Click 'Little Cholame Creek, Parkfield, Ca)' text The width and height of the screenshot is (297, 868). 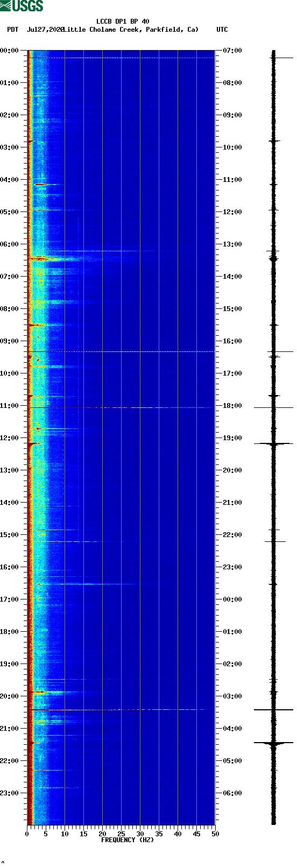point(131,30)
